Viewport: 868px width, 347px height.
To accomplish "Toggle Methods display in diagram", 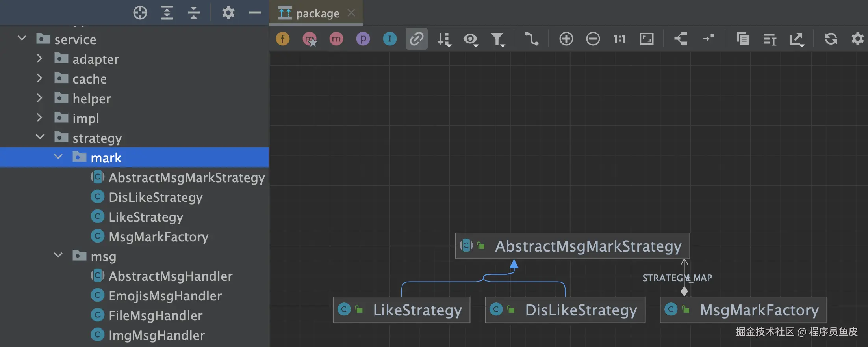I will point(336,39).
